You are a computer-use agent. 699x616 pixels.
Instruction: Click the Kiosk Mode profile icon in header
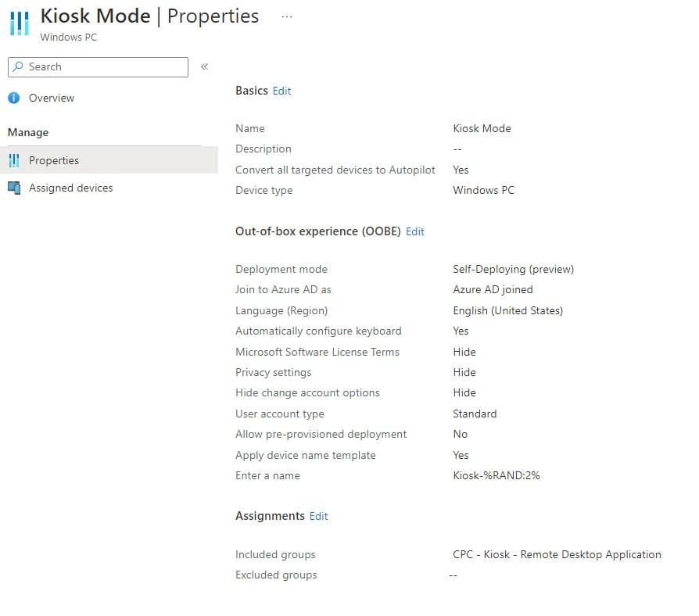[20, 23]
